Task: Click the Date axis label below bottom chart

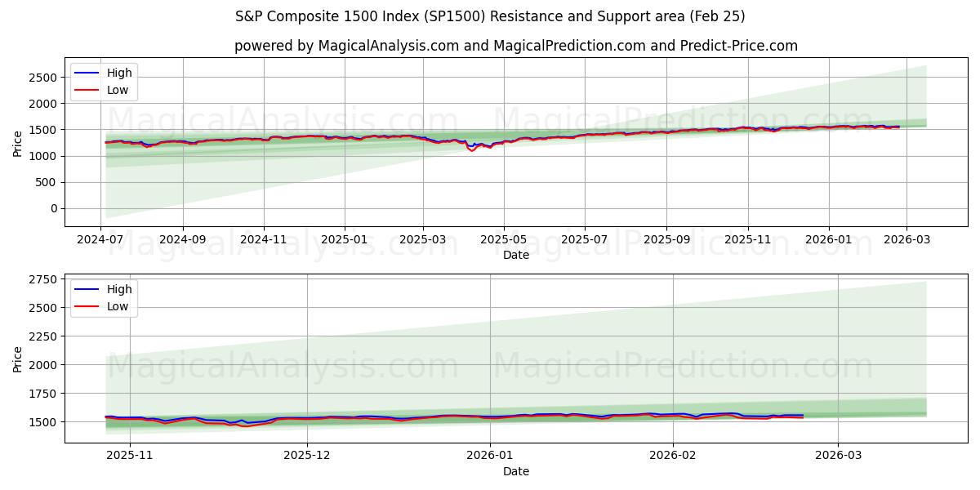Action: [518, 471]
